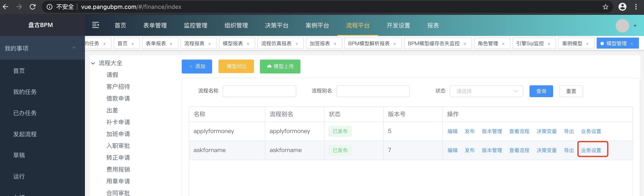Open 业务设置 for applyformoney row
644x196 pixels.
(591, 131)
